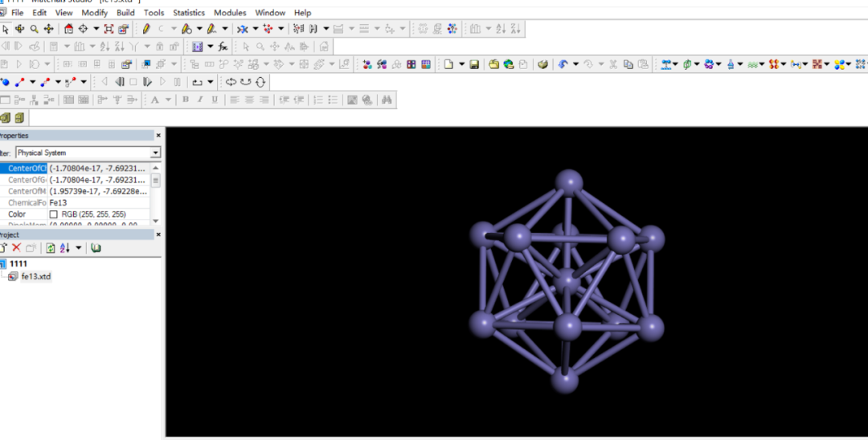Viewport: 868px width, 440px height.
Task: Click the Undo arrow icon
Action: (563, 65)
